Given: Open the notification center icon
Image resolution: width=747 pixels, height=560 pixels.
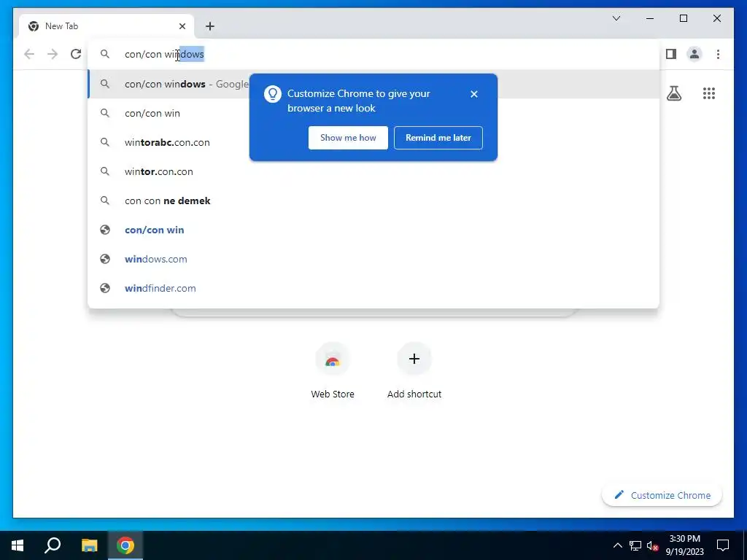Looking at the screenshot, I should [x=723, y=545].
